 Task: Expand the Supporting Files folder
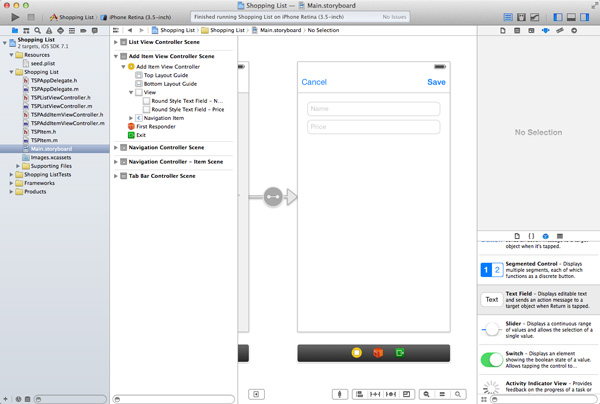tap(18, 166)
